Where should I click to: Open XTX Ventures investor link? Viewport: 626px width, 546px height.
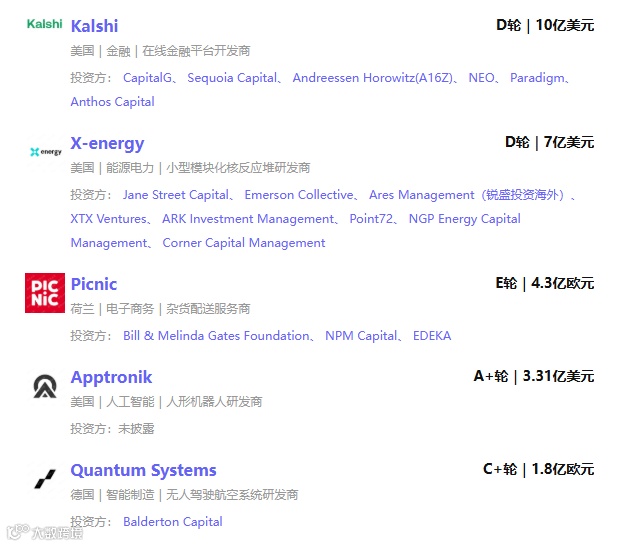pyautogui.click(x=109, y=219)
